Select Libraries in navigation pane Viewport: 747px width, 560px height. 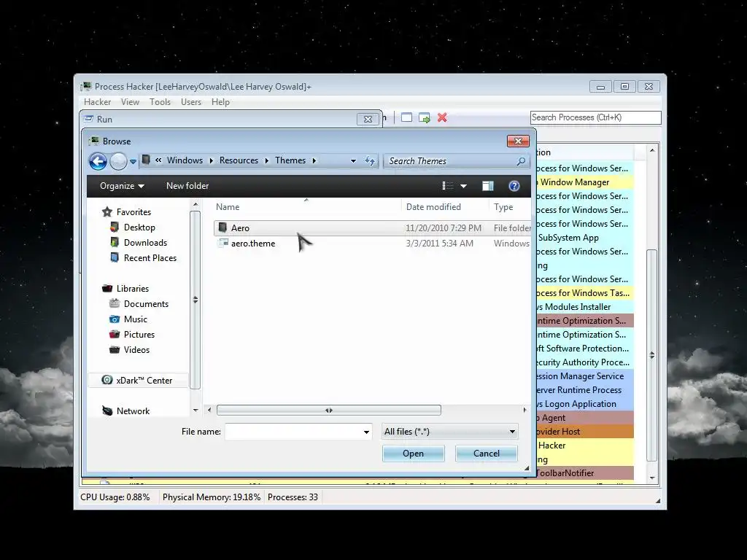[x=133, y=289]
